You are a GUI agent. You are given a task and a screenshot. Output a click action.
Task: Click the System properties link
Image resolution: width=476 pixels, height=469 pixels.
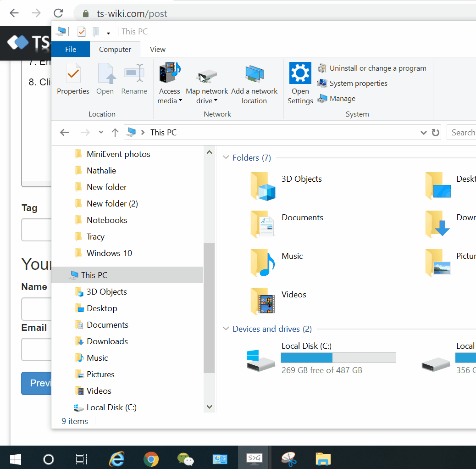point(358,84)
